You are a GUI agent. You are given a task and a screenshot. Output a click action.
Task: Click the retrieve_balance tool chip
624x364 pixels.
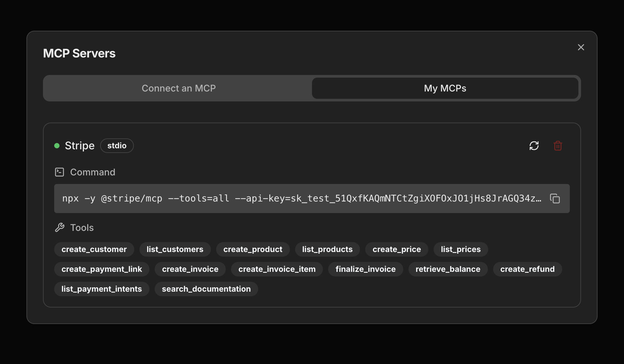tap(448, 269)
